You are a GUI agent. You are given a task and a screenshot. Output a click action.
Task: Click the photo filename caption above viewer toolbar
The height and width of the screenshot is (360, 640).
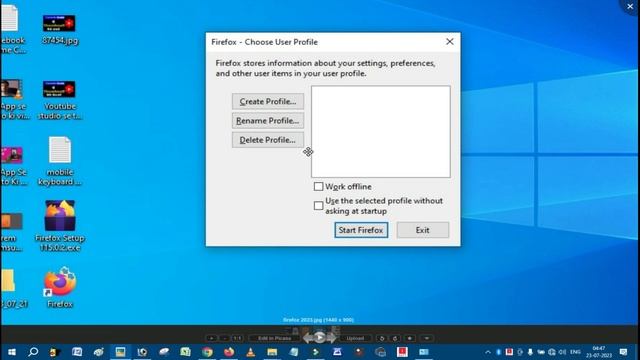(318, 320)
